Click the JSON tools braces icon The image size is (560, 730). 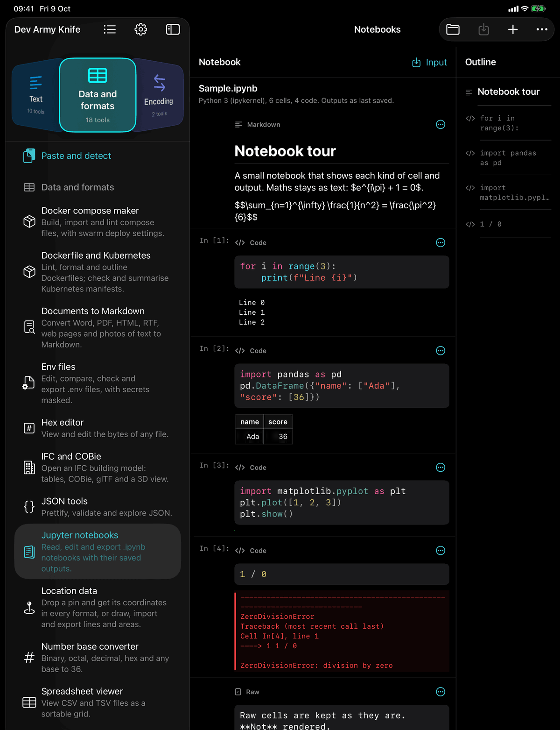[x=29, y=506]
